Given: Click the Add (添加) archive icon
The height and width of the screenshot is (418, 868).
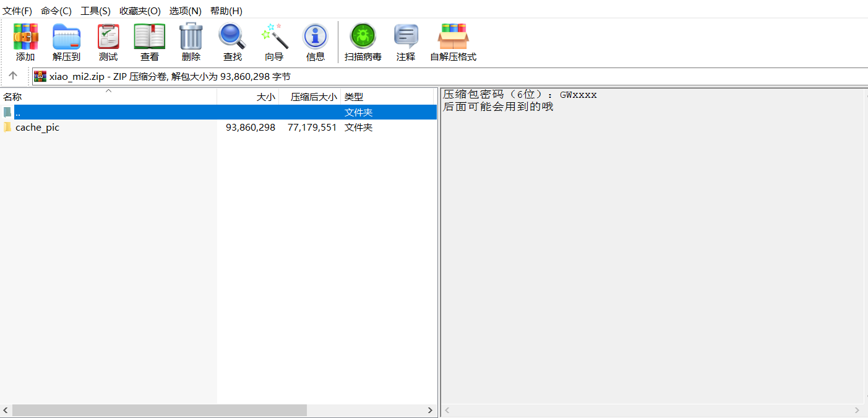Looking at the screenshot, I should point(25,37).
